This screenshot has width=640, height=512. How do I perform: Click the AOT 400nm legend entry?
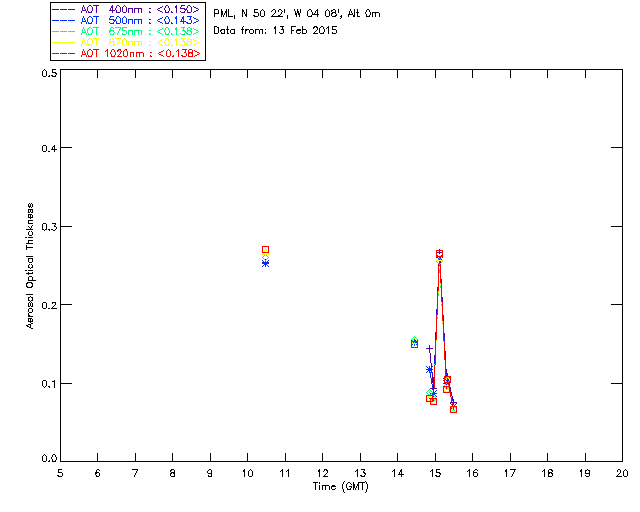127,9
